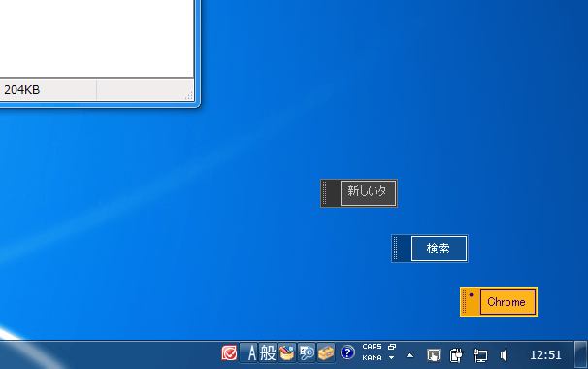Open the 12:51 taskbar clock
This screenshot has width=588, height=369.
coord(545,355)
